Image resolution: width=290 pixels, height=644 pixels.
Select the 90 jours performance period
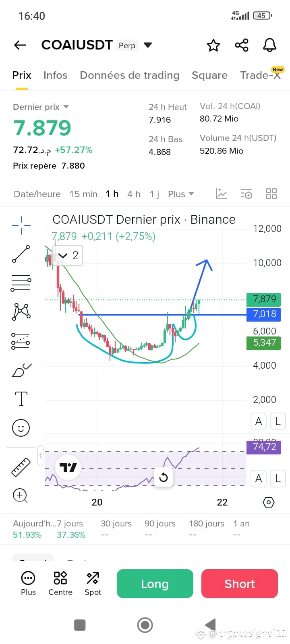click(160, 529)
